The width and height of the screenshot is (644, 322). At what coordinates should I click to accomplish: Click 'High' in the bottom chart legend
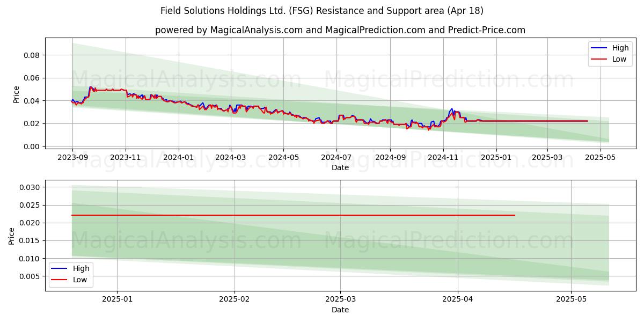click(82, 268)
